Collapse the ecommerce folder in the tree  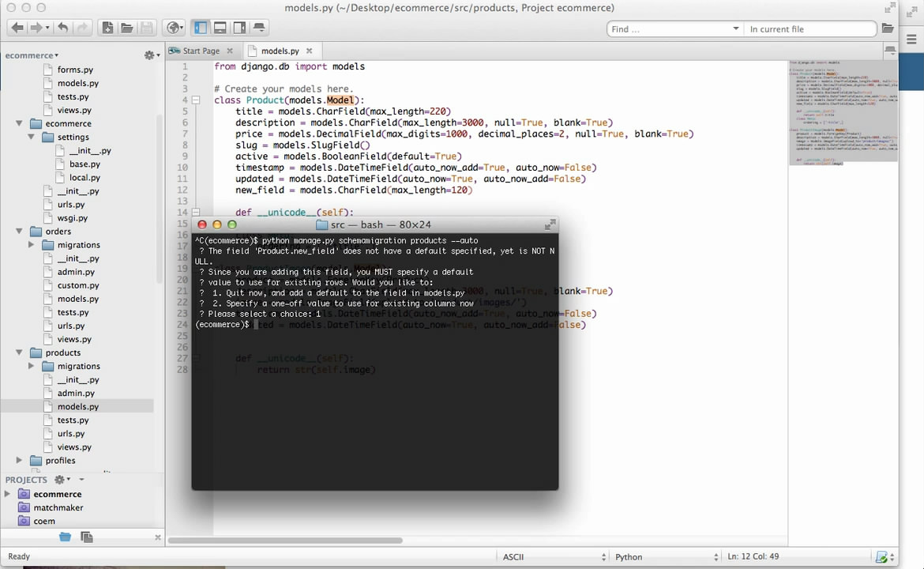pyautogui.click(x=19, y=123)
